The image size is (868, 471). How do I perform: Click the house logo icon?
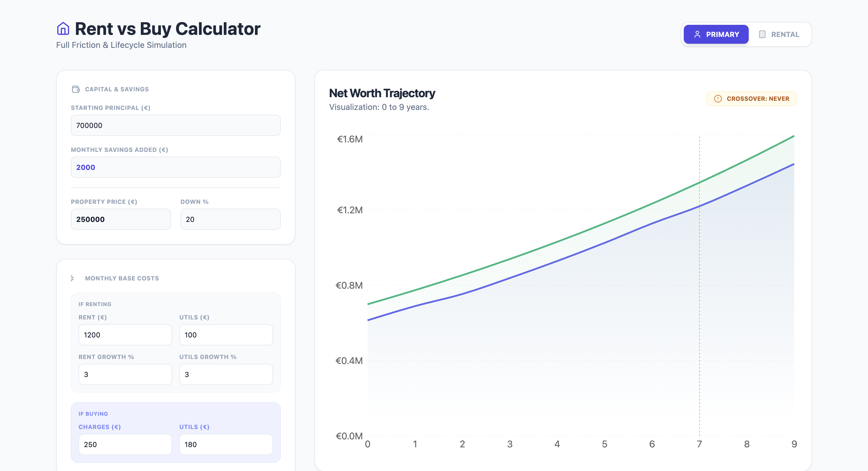coord(63,29)
